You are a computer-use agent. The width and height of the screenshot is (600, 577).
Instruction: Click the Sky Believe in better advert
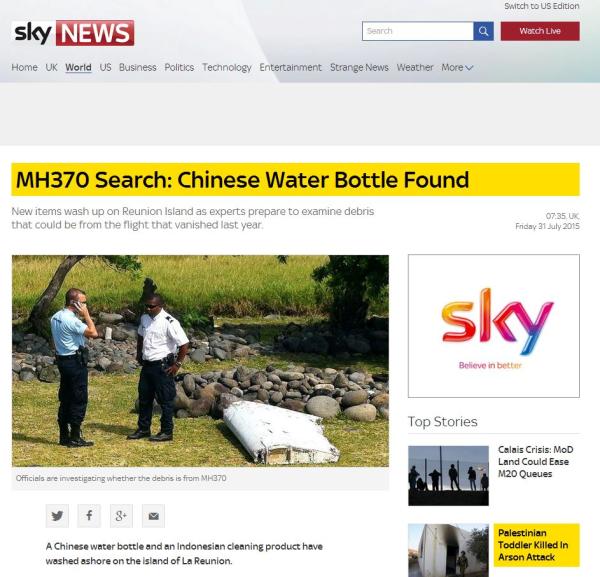point(494,326)
